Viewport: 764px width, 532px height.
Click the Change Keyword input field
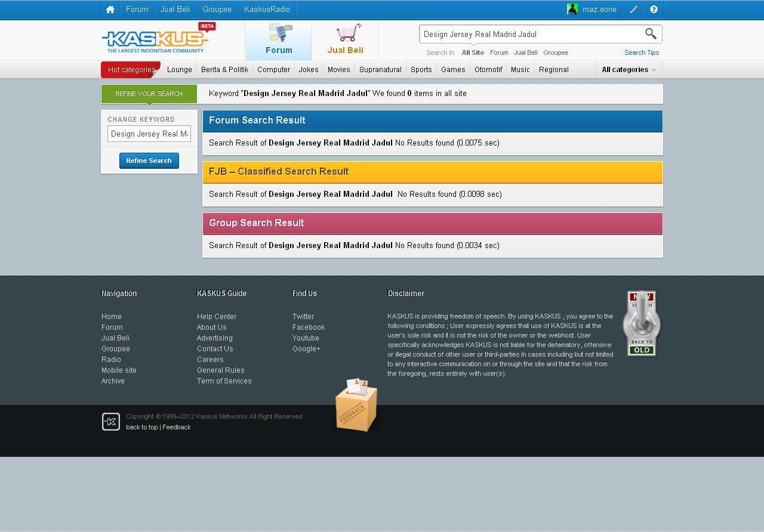149,134
